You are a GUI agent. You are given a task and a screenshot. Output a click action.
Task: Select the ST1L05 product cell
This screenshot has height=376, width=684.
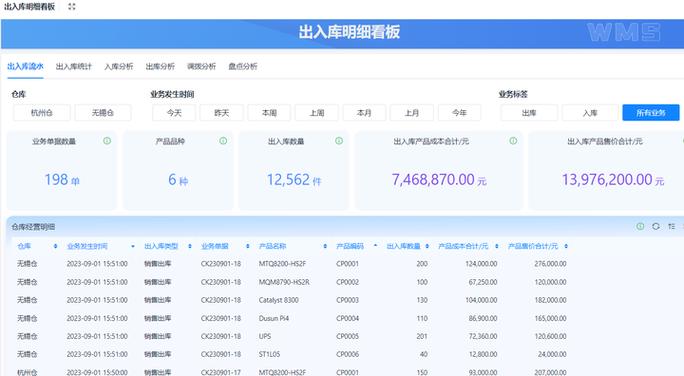click(x=269, y=354)
